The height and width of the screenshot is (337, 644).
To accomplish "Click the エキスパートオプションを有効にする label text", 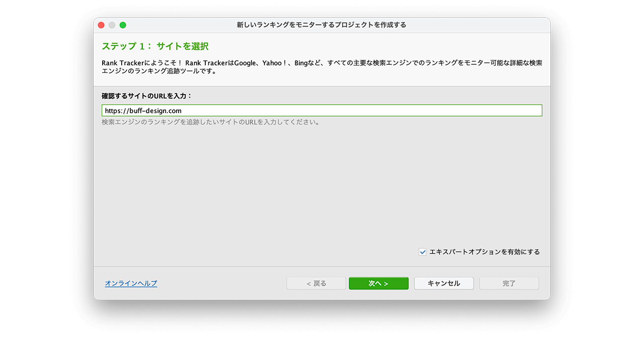I will tap(484, 252).
